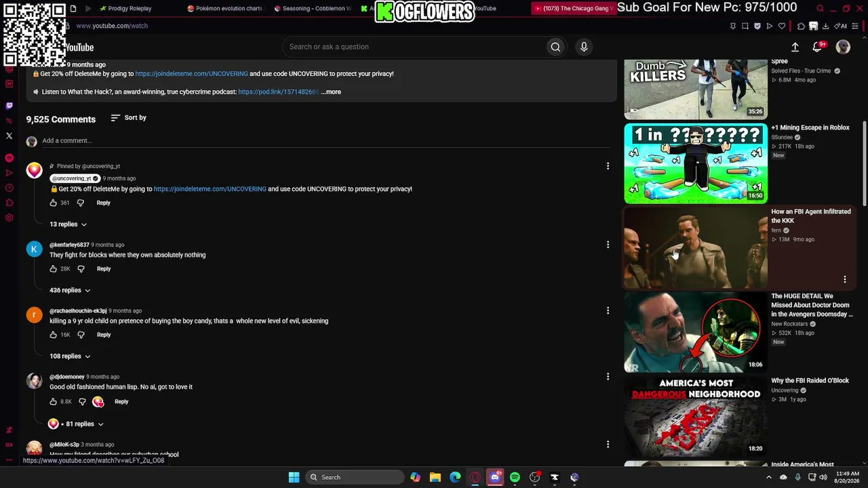Open the pod.link podcast URL
This screenshot has height=488, width=868.
point(279,92)
